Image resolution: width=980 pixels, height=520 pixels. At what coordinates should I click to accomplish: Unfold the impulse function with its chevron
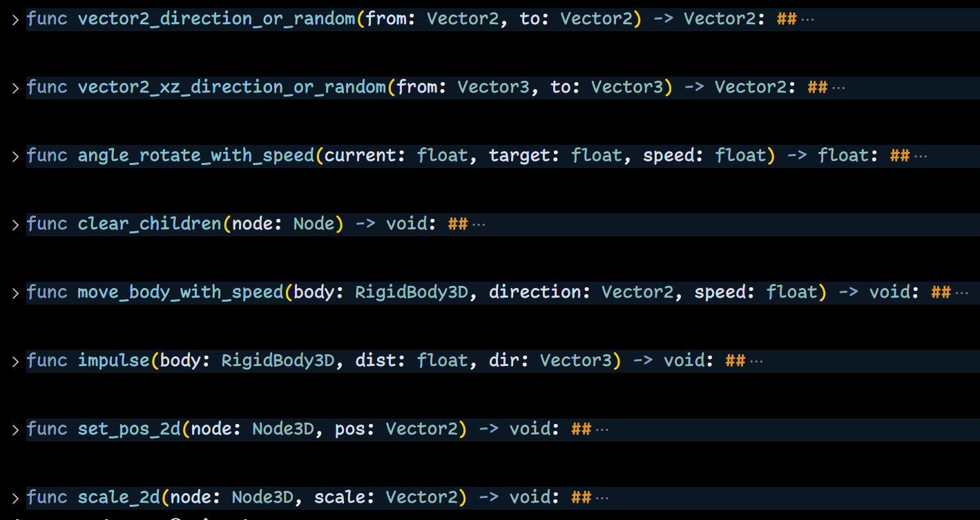(x=15, y=361)
